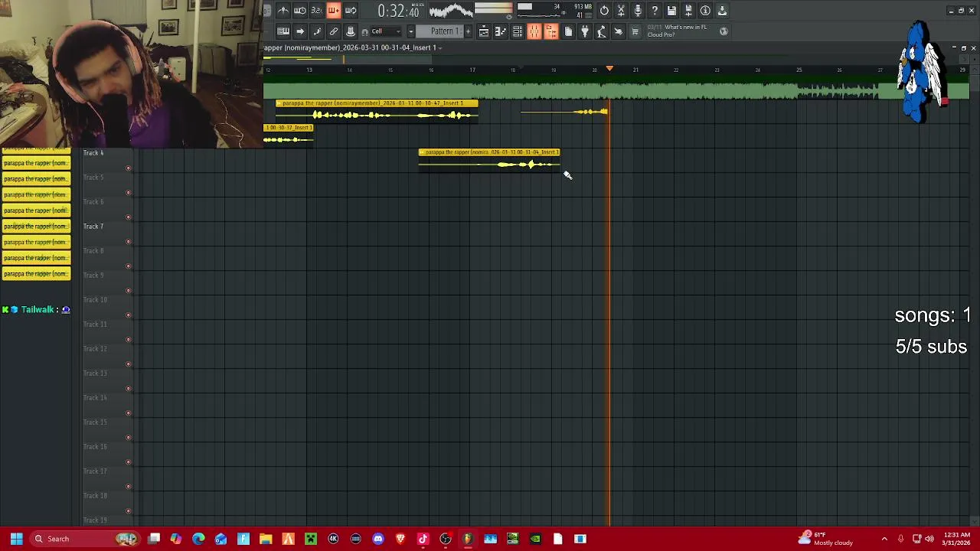Viewport: 980px width, 551px height.
Task: Select audio clip labeled 00-31-04_Insert 1
Action: coord(489,160)
